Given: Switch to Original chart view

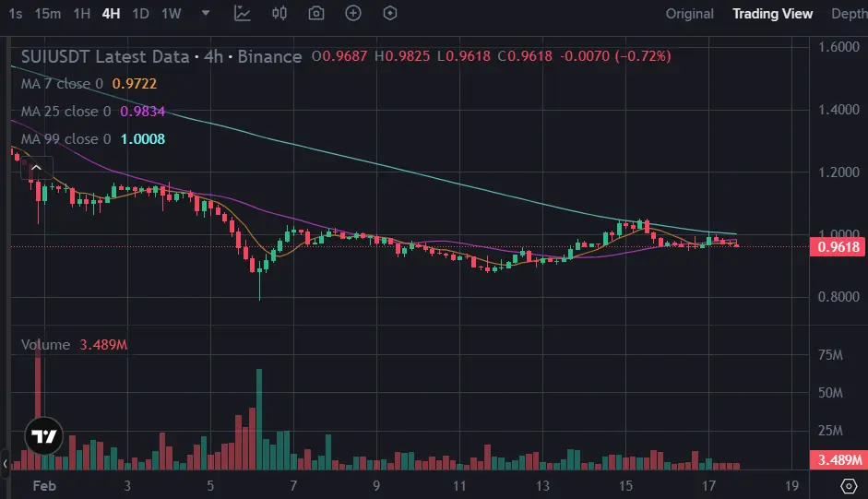Looking at the screenshot, I should [x=689, y=14].
